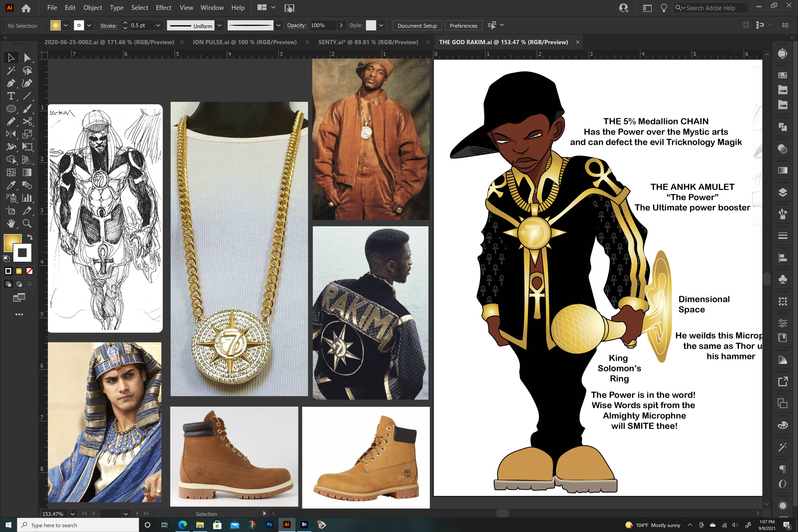The height and width of the screenshot is (532, 798).
Task: Open the stroke weight dropdown
Action: [158, 26]
